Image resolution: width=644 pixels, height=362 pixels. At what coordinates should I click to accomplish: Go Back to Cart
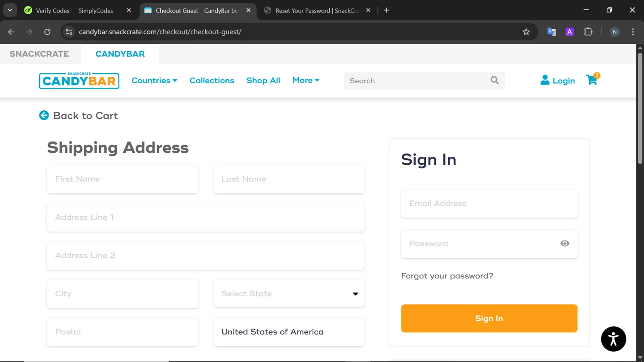tap(78, 115)
